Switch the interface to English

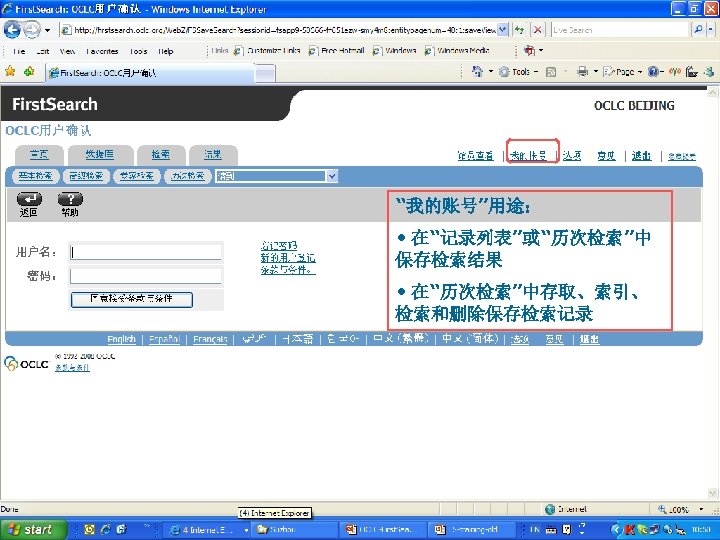121,339
